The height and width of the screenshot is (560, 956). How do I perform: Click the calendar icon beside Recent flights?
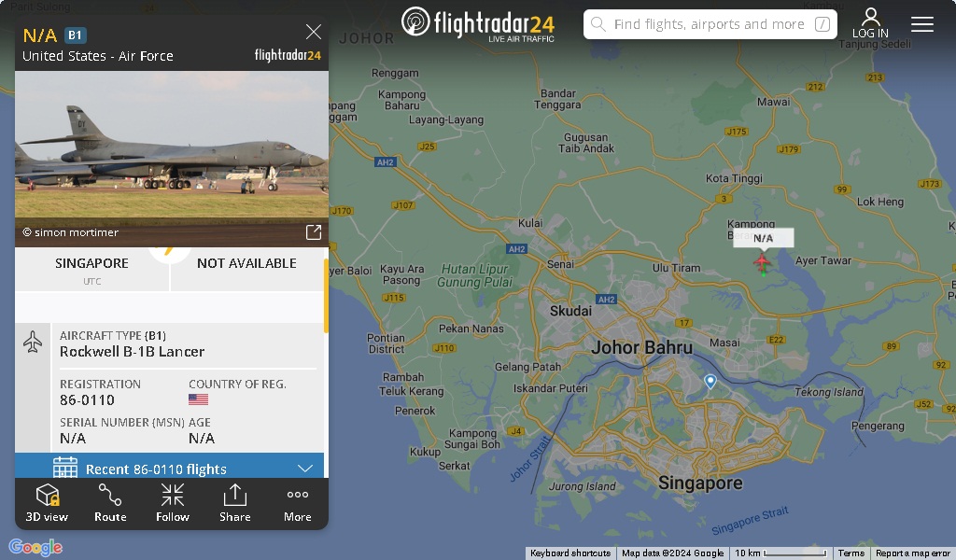(65, 468)
